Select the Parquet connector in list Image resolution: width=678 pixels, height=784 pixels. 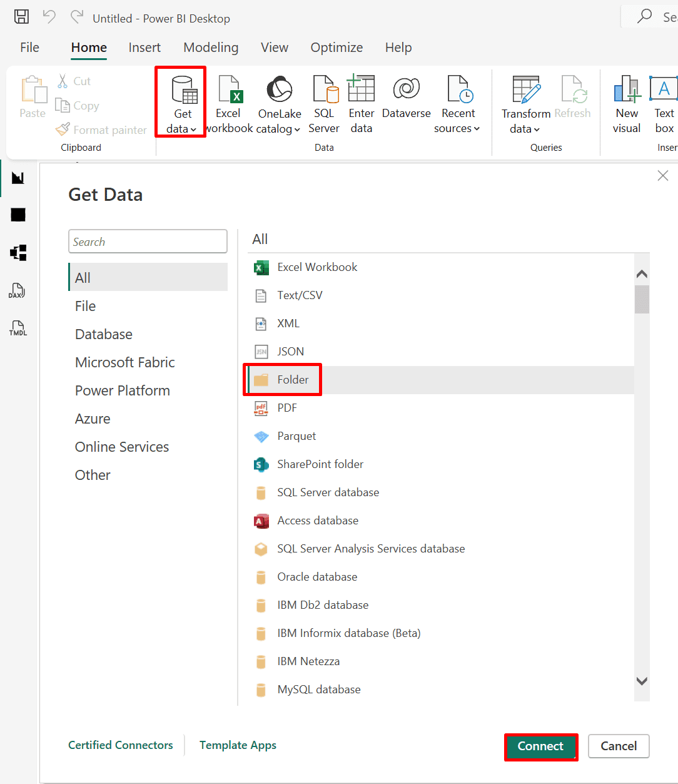click(x=296, y=436)
